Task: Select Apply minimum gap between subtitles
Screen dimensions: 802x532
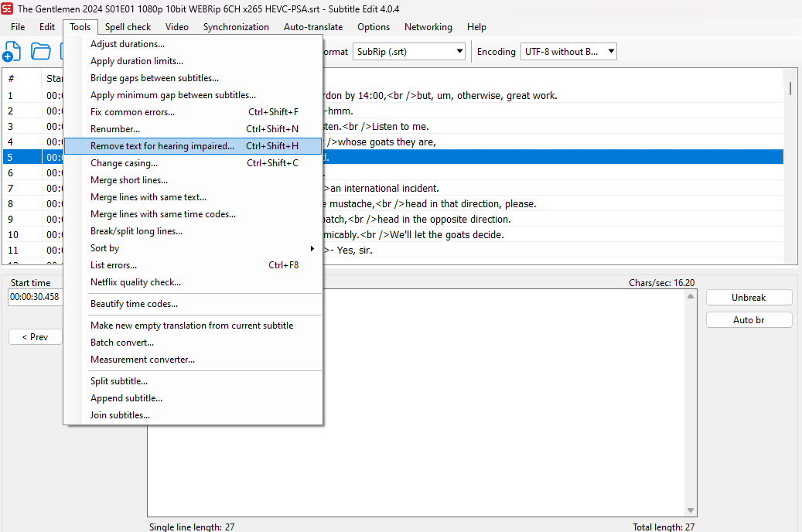Action: [193, 95]
